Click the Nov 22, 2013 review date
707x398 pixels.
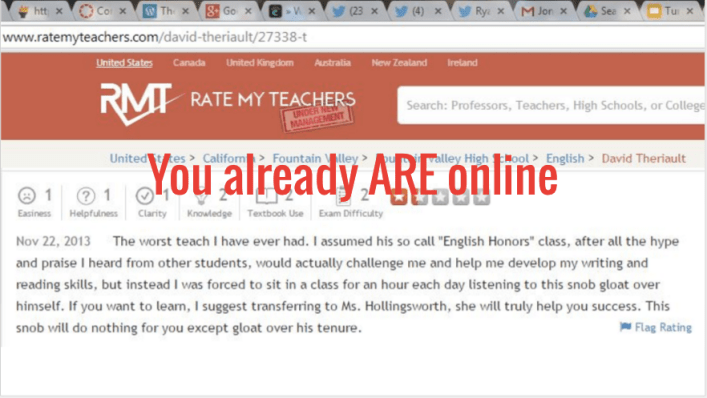pyautogui.click(x=53, y=241)
